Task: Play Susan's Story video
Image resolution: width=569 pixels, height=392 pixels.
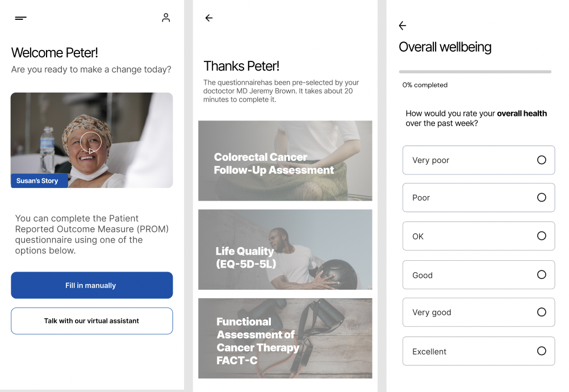Action: pyautogui.click(x=91, y=142)
